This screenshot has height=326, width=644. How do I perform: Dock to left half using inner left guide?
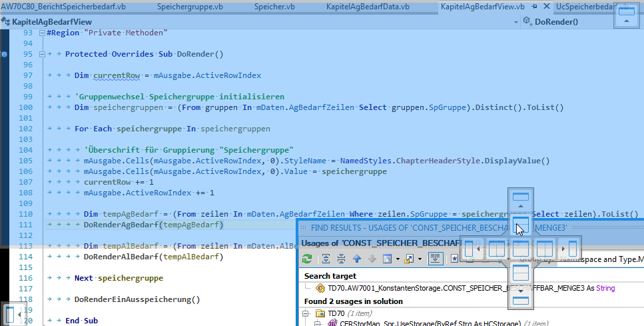click(x=496, y=249)
